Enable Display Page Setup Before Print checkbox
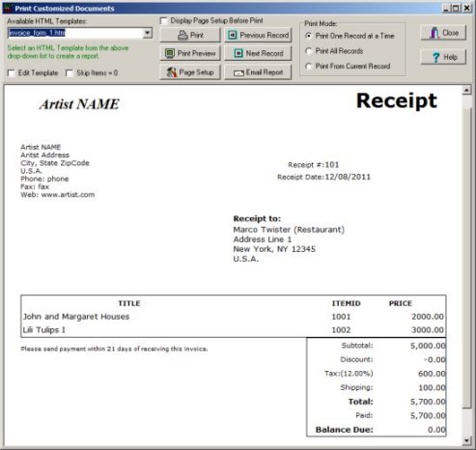This screenshot has height=450, width=476. pyautogui.click(x=163, y=21)
